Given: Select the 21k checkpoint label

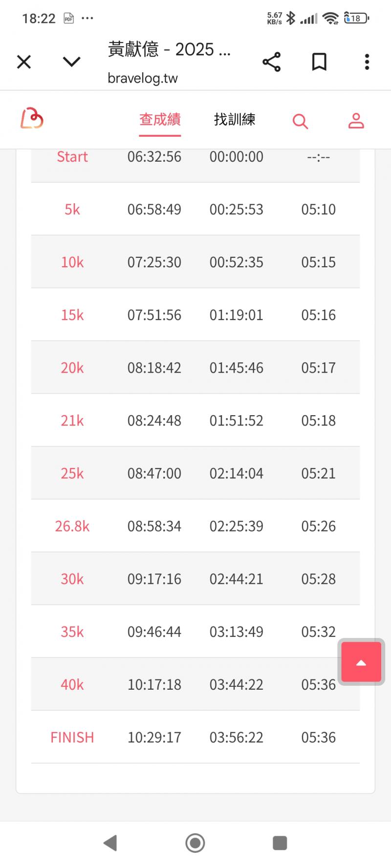Looking at the screenshot, I should point(72,421).
